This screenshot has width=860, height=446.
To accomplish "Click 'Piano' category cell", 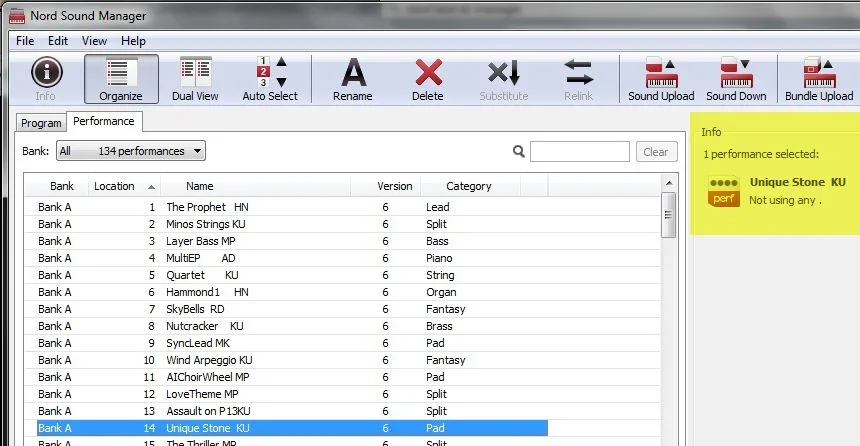I will click(439, 258).
